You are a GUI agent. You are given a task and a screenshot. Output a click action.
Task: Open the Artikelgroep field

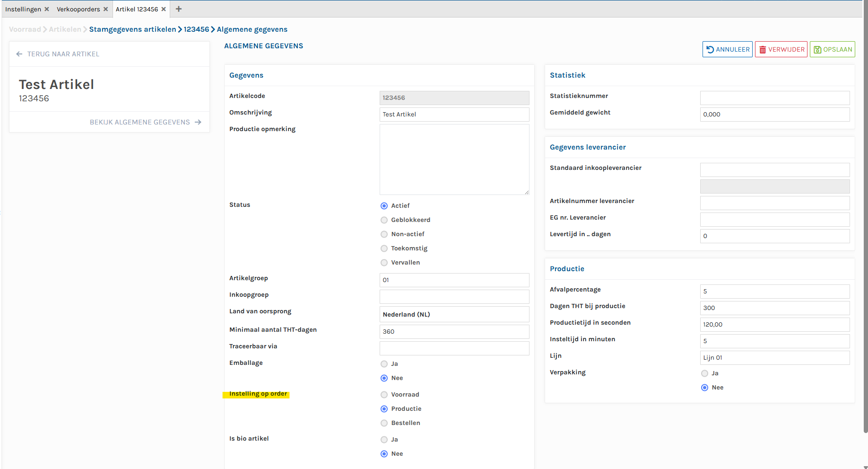pos(454,280)
